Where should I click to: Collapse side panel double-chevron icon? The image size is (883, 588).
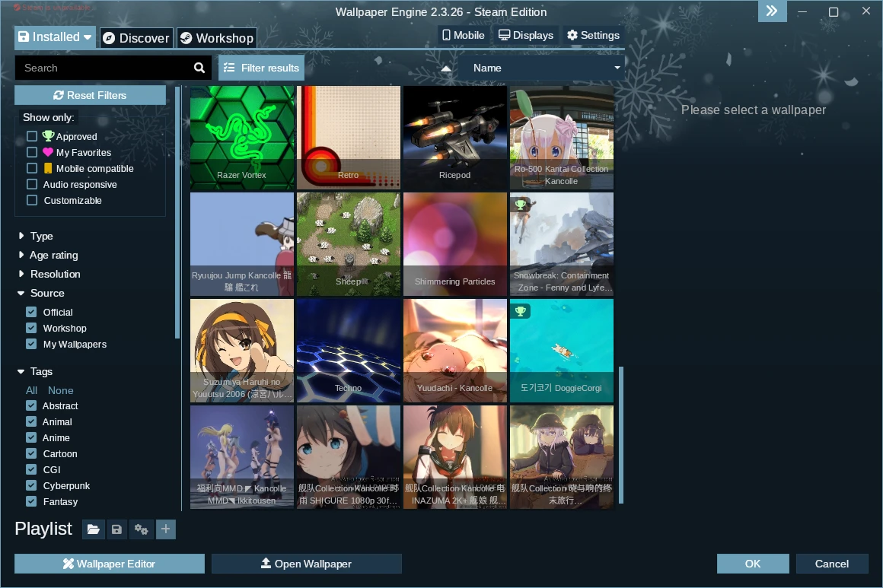[x=772, y=11]
